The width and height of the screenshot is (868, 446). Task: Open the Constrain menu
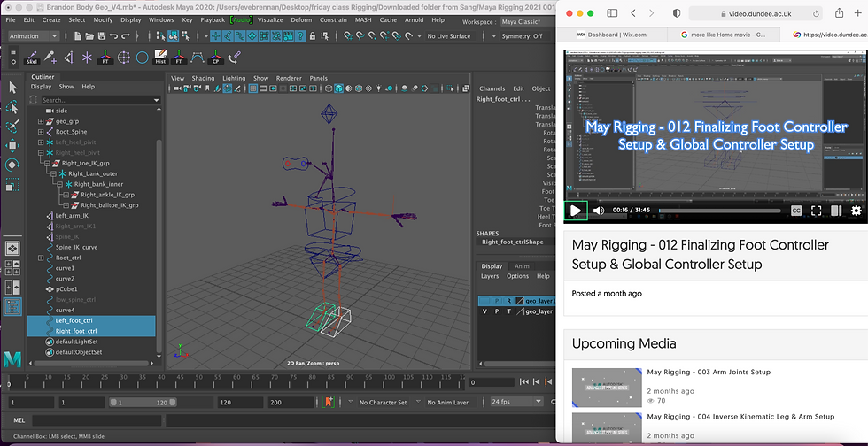pos(334,20)
